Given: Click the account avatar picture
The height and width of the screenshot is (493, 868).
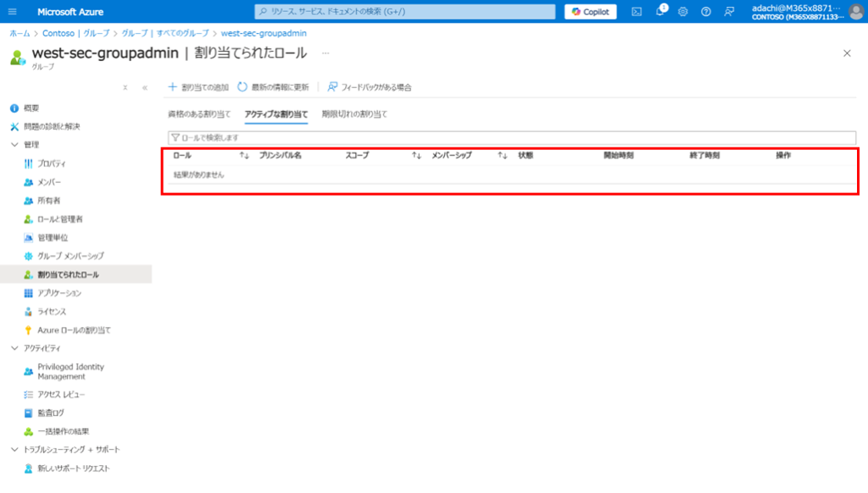Looking at the screenshot, I should pos(856,12).
